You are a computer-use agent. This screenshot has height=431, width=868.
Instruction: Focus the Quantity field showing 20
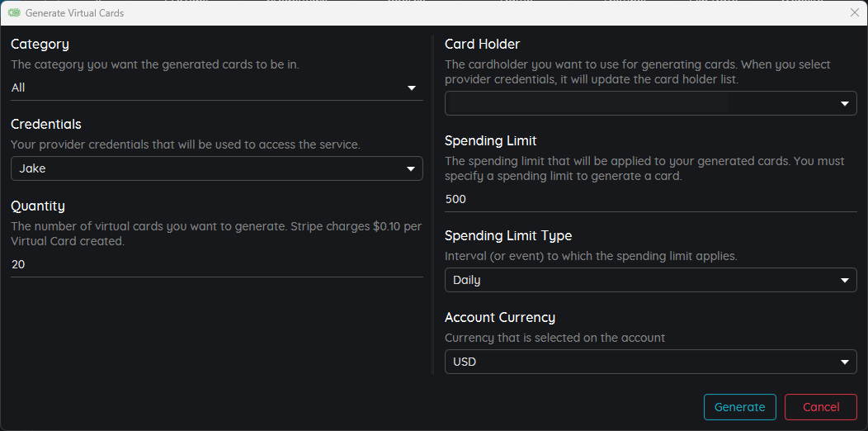pos(217,265)
